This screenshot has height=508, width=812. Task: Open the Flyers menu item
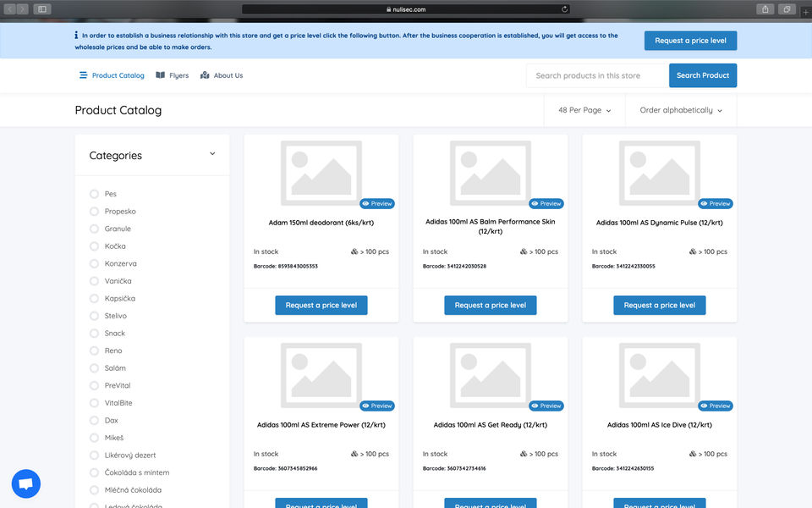point(173,75)
